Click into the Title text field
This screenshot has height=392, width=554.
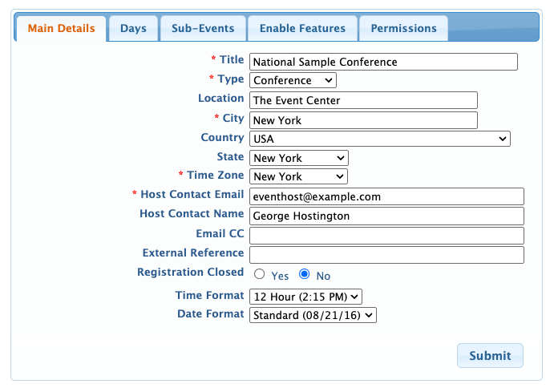(x=383, y=62)
